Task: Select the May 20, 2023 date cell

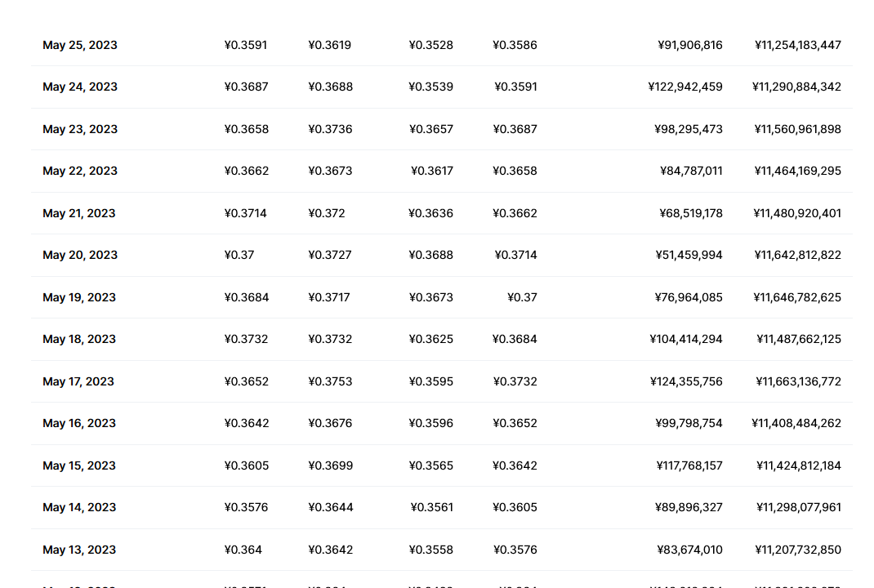Action: click(80, 255)
